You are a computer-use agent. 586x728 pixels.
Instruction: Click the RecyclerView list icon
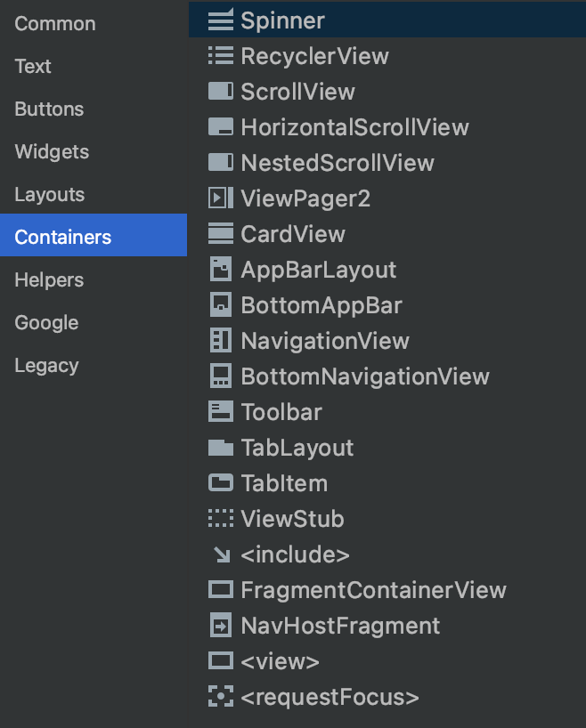tap(221, 56)
